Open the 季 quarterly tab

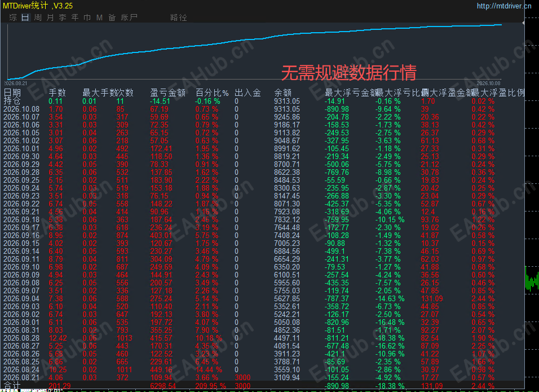tap(63, 17)
